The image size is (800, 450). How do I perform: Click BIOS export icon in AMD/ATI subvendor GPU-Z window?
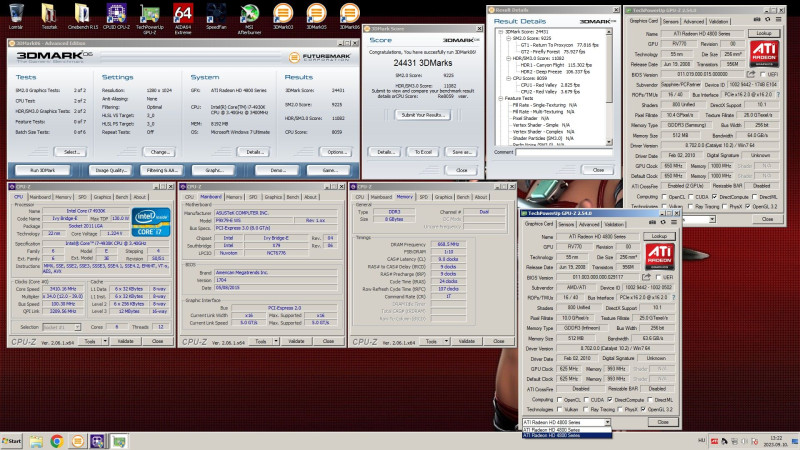pos(646,277)
